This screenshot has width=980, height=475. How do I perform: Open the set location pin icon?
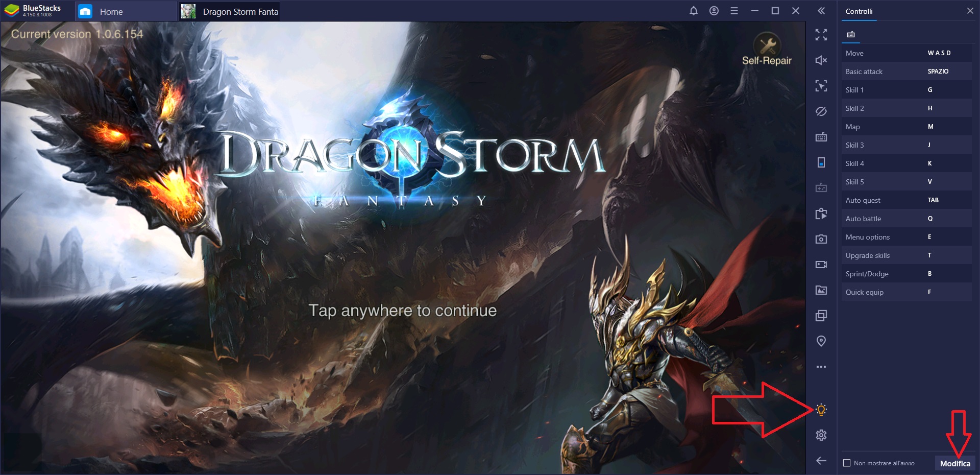821,341
